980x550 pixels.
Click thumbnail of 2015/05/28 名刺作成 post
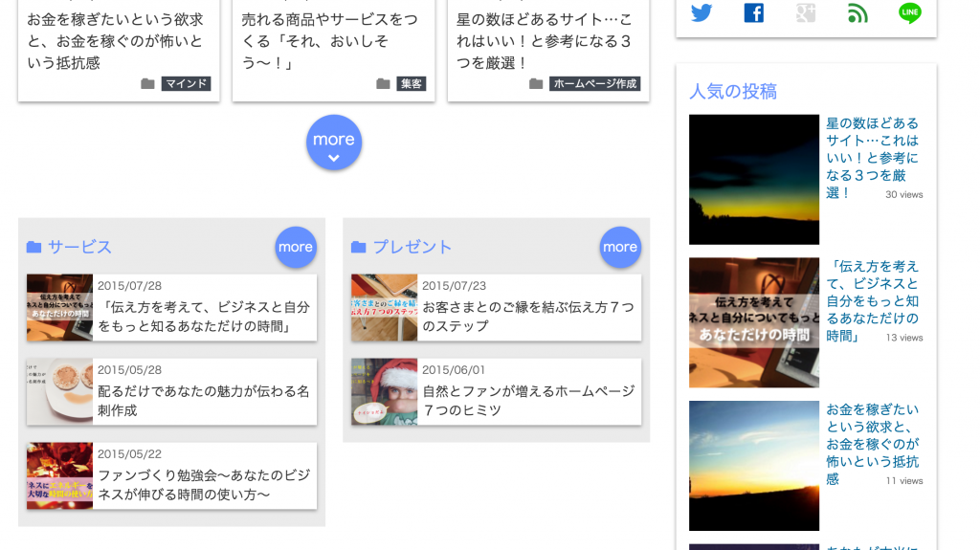(59, 392)
